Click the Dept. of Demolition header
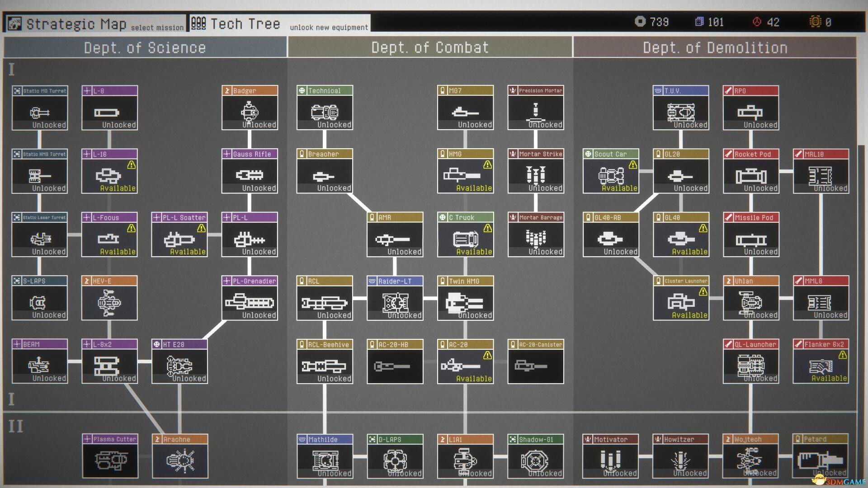The height and width of the screenshot is (488, 868). click(x=715, y=47)
